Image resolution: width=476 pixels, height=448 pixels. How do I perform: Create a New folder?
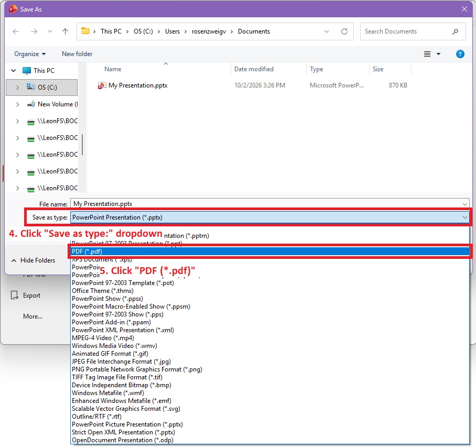click(77, 54)
